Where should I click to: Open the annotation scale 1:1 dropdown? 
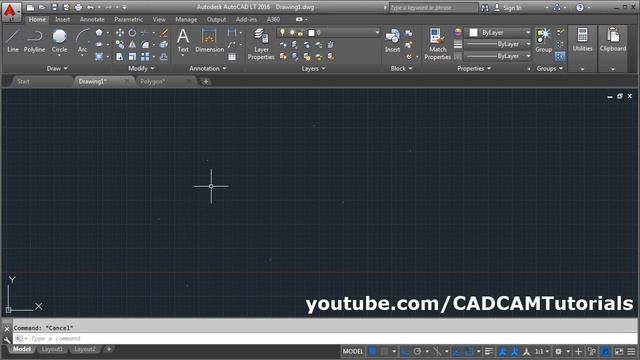point(542,351)
